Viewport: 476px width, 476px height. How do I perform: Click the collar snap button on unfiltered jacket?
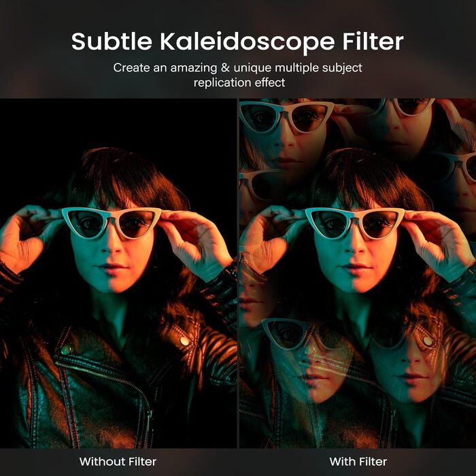coord(66,350)
